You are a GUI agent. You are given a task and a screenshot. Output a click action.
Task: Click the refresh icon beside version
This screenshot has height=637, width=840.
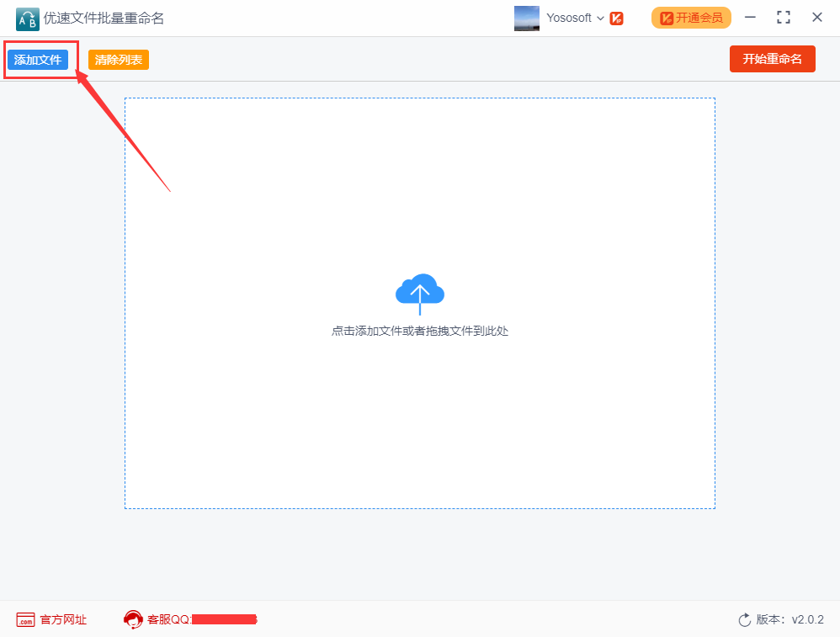pyautogui.click(x=745, y=620)
